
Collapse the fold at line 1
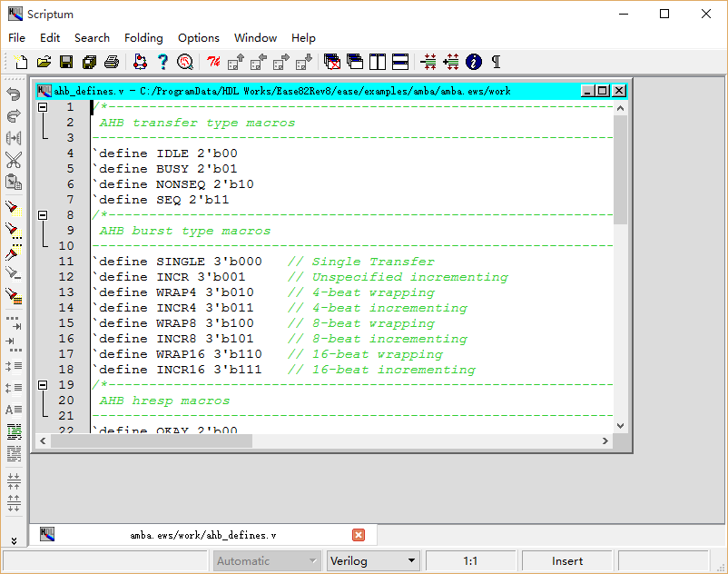[x=43, y=107]
